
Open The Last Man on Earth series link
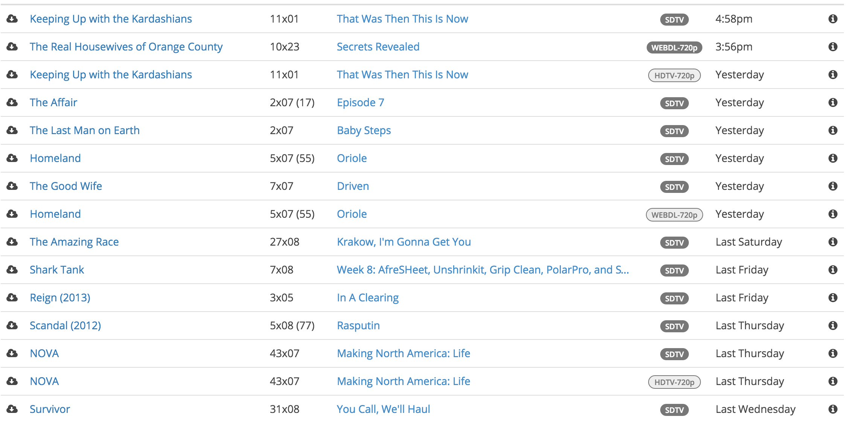[x=85, y=130]
